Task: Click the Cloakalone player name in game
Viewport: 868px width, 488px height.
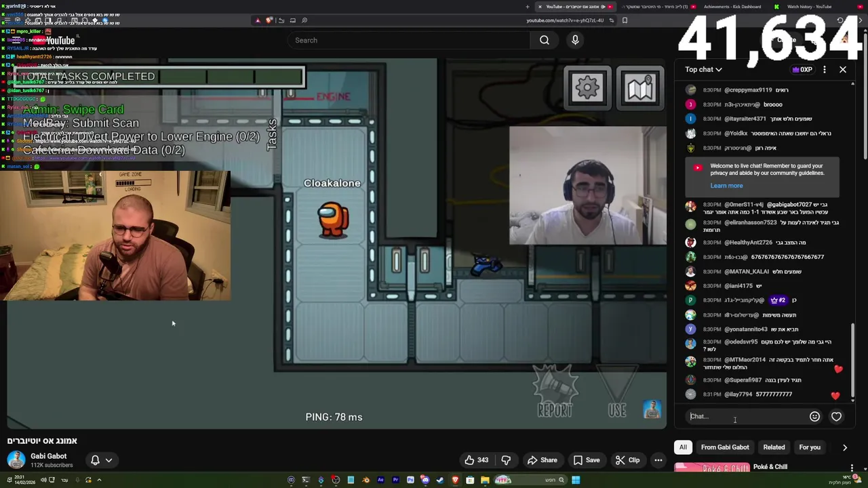Action: 332,183
